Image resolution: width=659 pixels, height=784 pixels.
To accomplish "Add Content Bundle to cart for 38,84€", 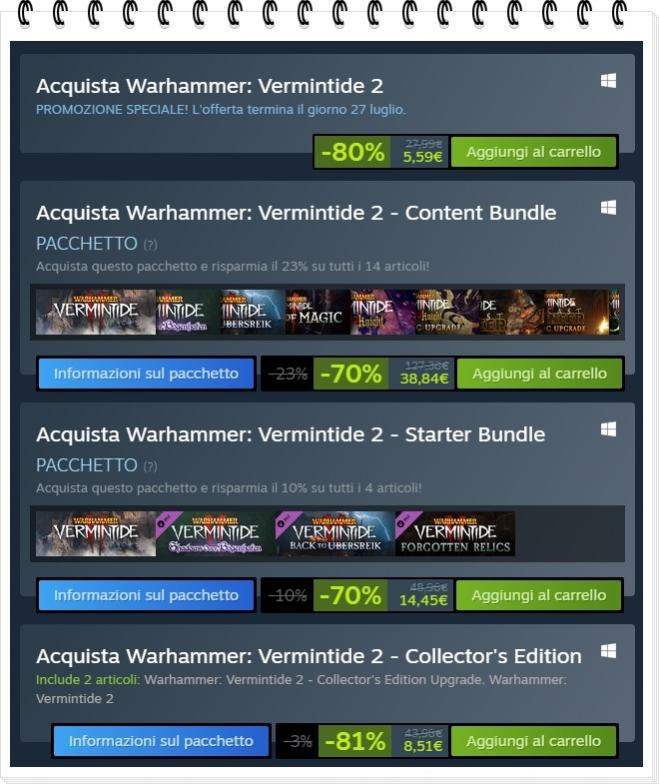I will tap(540, 374).
